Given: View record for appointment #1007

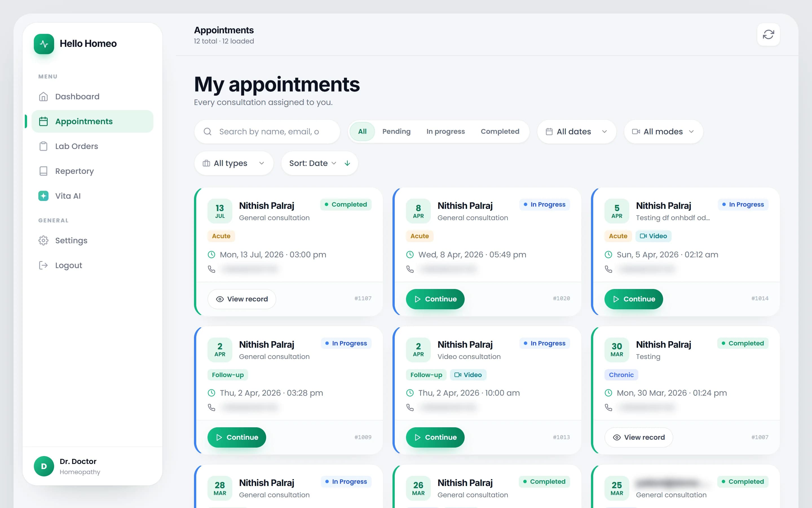Looking at the screenshot, I should click(639, 437).
